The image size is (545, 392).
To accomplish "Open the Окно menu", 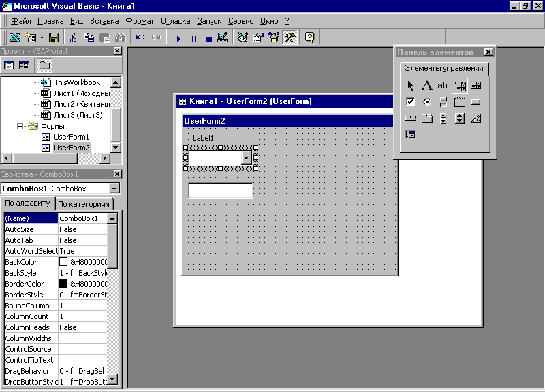I will click(x=269, y=21).
